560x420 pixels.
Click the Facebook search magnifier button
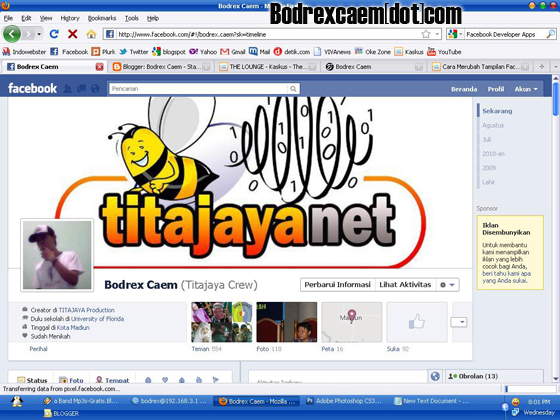[x=293, y=89]
